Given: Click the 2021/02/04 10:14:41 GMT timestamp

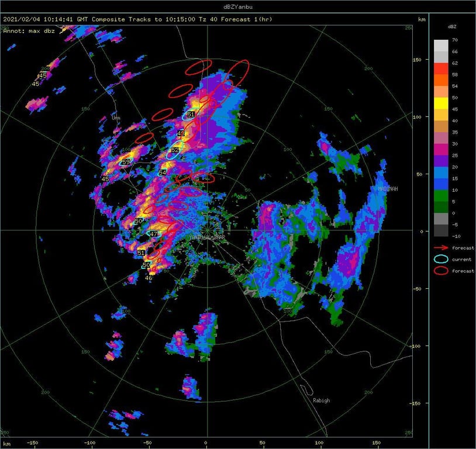Looking at the screenshot, I should point(46,19).
